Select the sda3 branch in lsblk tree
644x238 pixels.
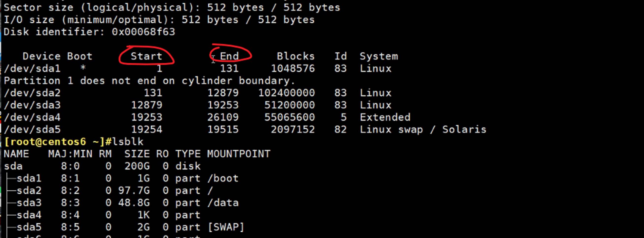pos(29,203)
